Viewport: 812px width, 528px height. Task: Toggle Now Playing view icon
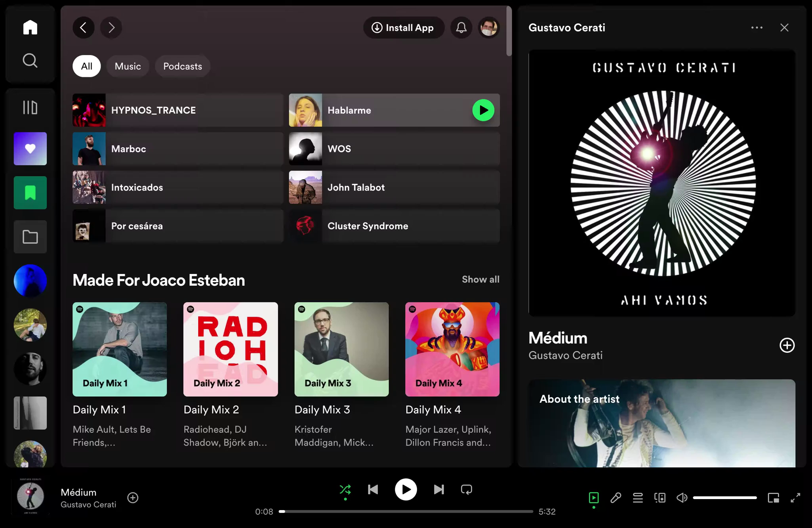point(593,497)
